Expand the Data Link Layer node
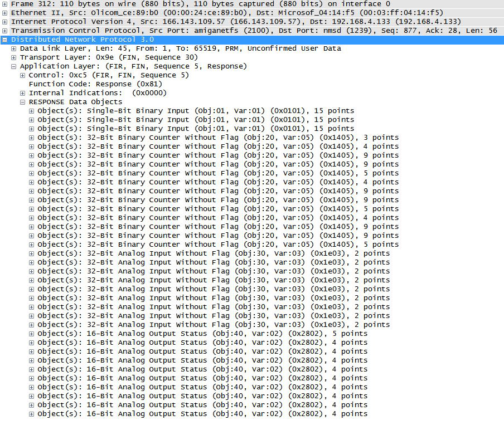 [13, 48]
